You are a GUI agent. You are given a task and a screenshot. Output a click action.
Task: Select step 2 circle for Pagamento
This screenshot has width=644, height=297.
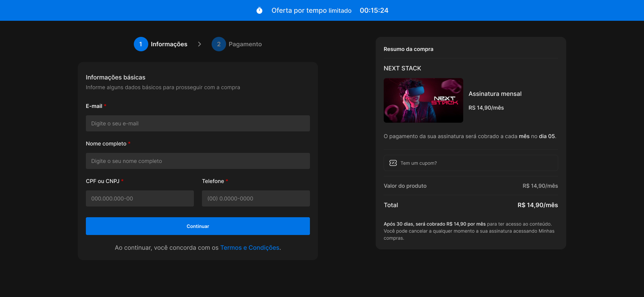[219, 44]
